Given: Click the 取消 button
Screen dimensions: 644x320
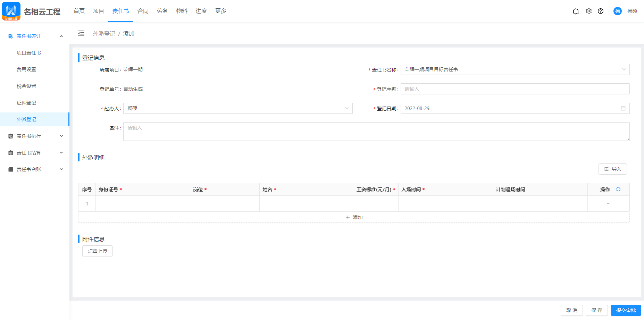Looking at the screenshot, I should point(572,310).
